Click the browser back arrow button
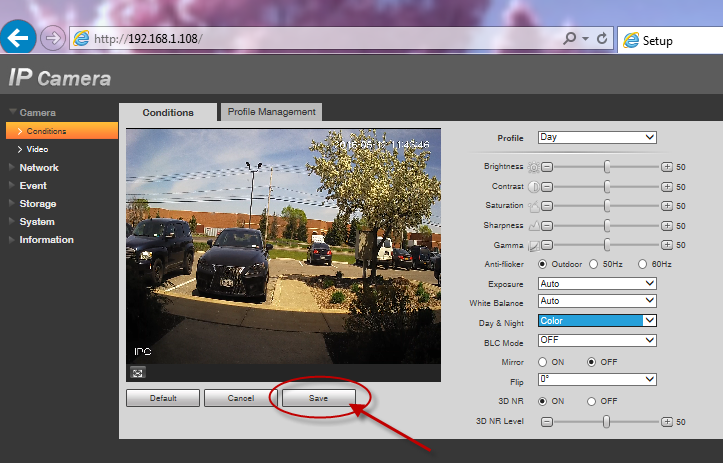 coord(17,40)
